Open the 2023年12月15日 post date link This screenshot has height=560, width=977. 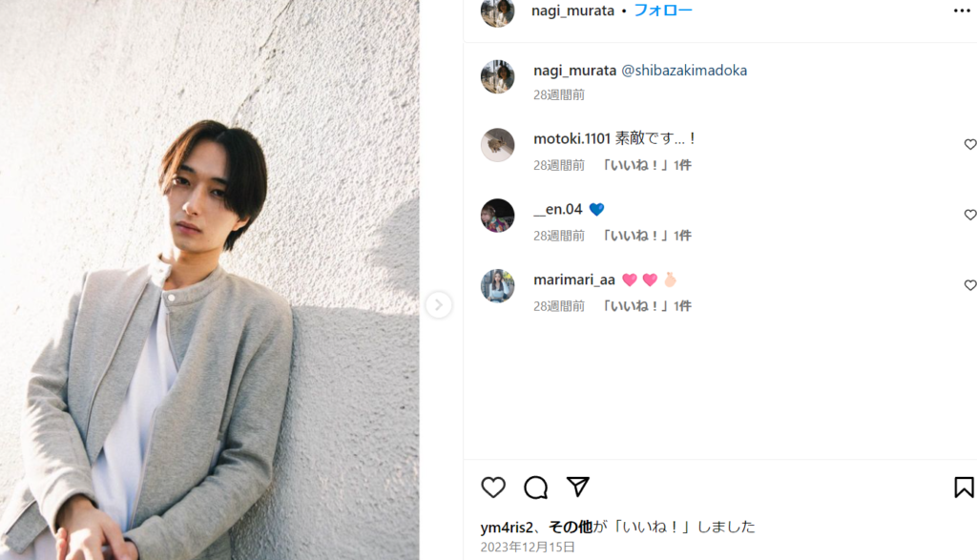coord(528,547)
